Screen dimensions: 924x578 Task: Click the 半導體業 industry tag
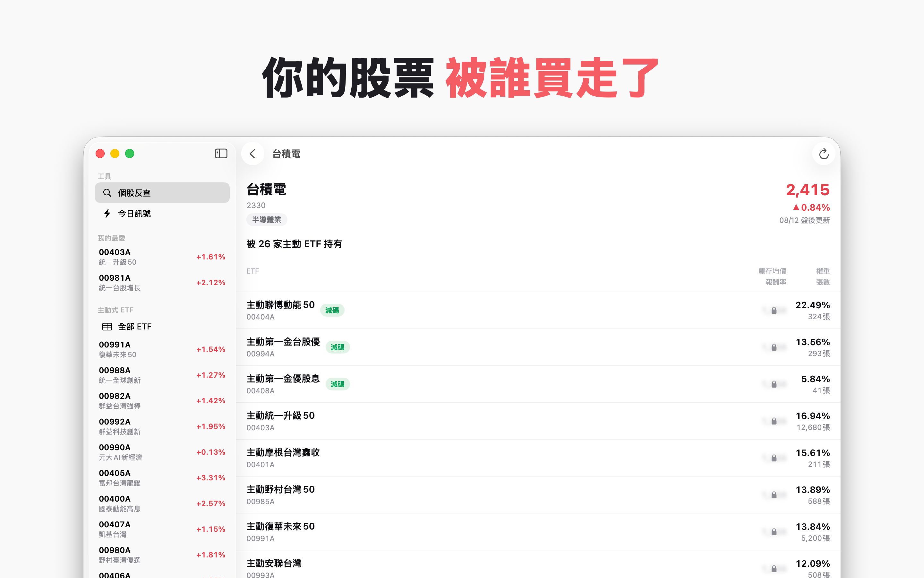267,219
